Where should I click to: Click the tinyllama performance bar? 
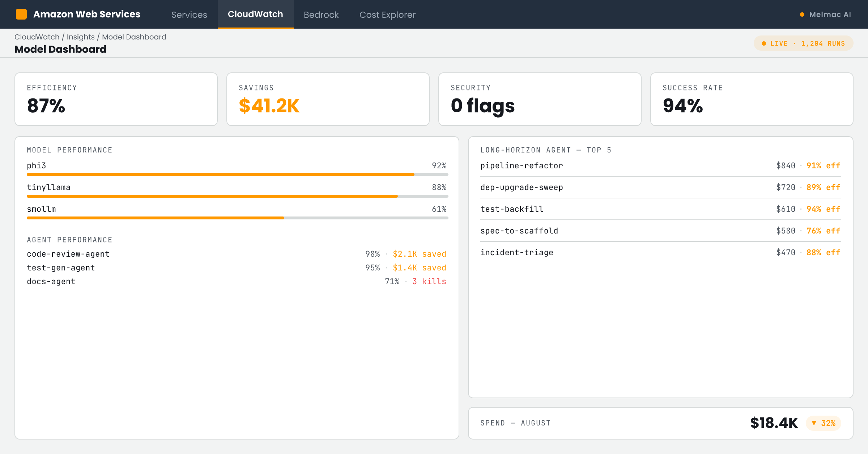(238, 196)
